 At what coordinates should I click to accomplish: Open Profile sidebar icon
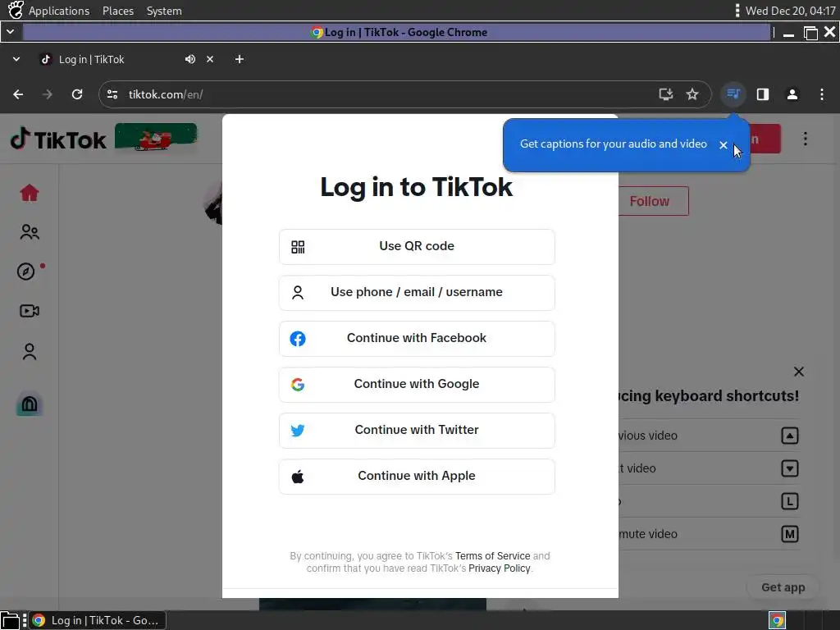[x=30, y=351]
